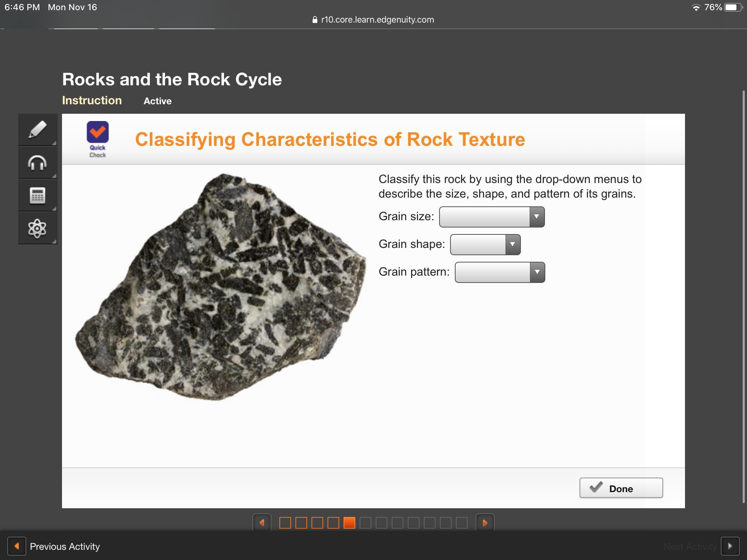Open the pencil notes tool
The width and height of the screenshot is (747, 560).
point(38,129)
